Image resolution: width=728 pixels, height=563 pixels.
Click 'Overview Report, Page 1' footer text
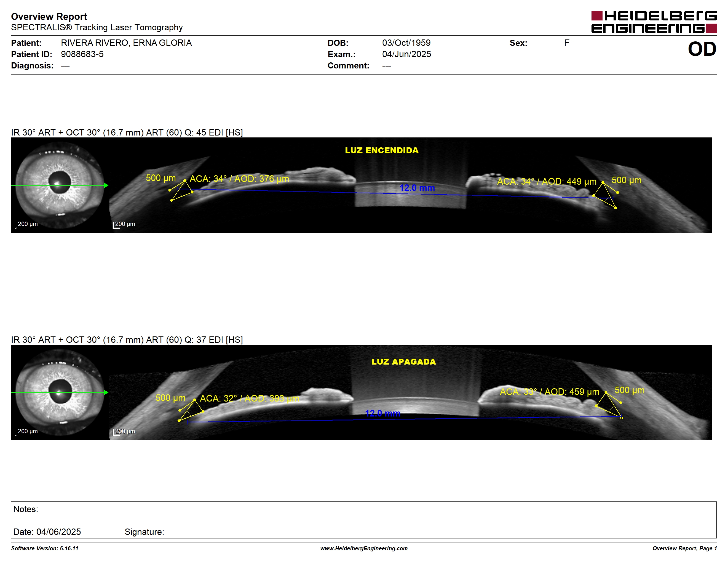coord(685,548)
